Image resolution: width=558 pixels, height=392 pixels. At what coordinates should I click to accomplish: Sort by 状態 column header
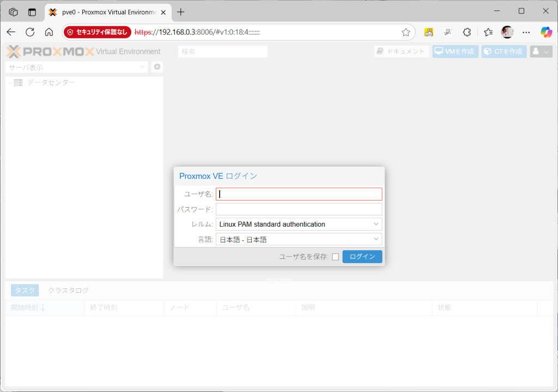[x=484, y=307]
